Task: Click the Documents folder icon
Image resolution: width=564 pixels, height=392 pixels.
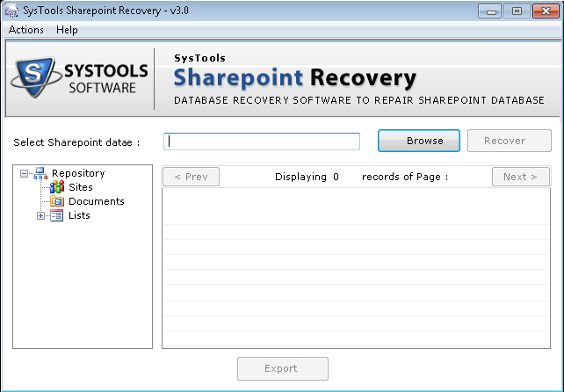Action: pyautogui.click(x=57, y=201)
